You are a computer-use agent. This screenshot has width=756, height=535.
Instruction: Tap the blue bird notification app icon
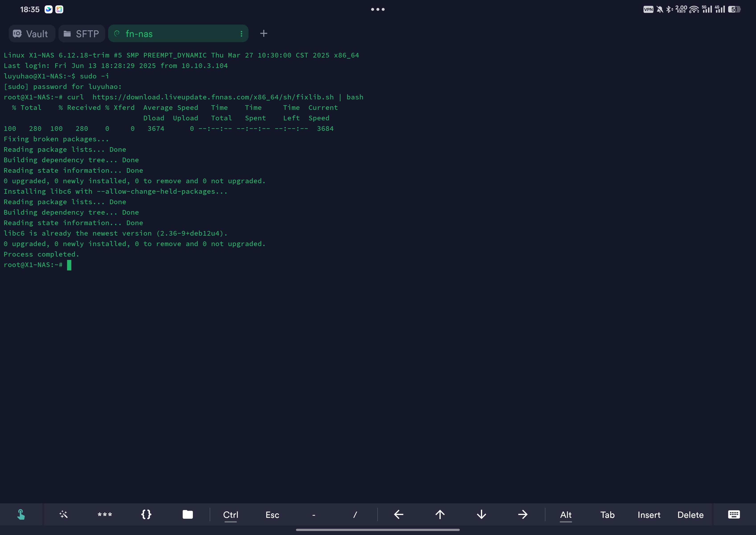pyautogui.click(x=48, y=9)
